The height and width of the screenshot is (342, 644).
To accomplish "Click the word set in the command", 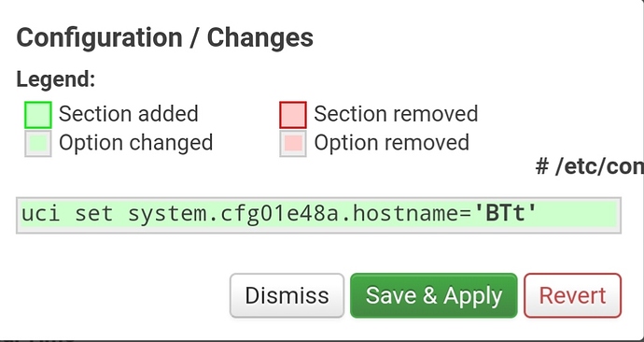I will [93, 214].
